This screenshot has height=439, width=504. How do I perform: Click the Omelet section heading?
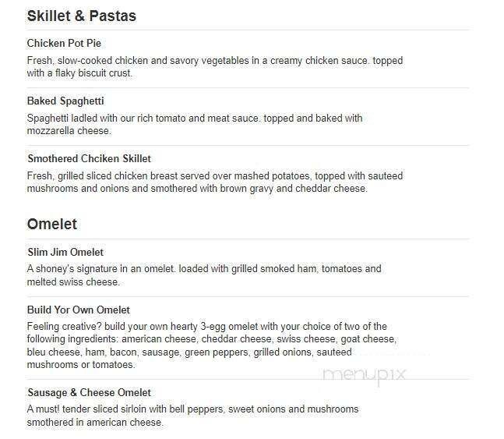[x=52, y=224]
